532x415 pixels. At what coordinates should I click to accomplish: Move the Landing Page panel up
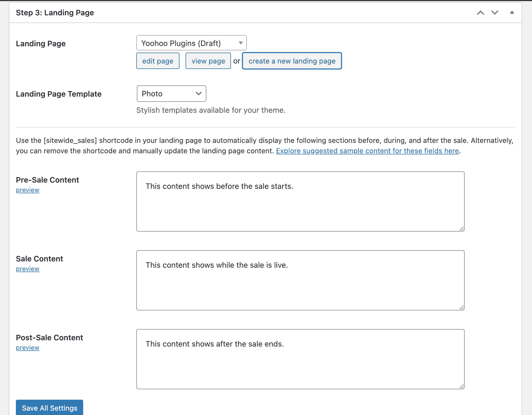pyautogui.click(x=481, y=13)
